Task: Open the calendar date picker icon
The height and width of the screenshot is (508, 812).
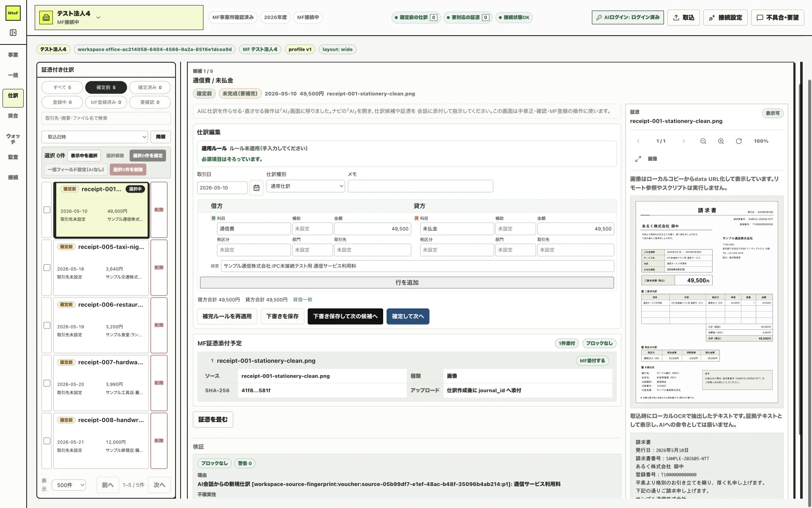Action: [x=256, y=188]
